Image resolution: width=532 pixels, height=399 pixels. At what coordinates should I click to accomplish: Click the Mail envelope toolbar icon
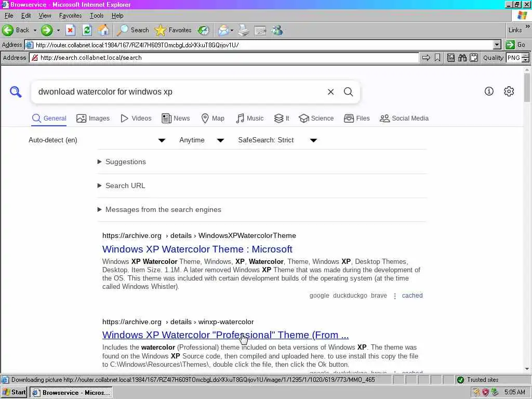223,30
